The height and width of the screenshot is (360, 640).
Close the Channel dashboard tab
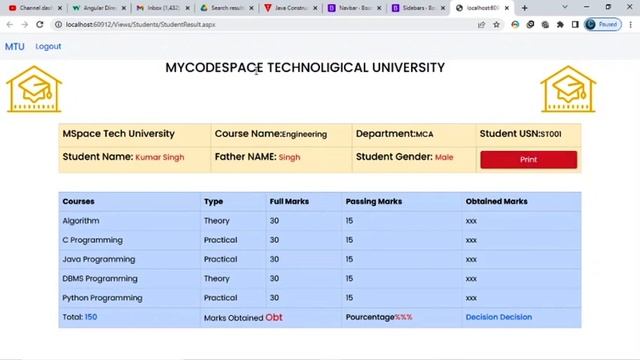click(x=60, y=8)
